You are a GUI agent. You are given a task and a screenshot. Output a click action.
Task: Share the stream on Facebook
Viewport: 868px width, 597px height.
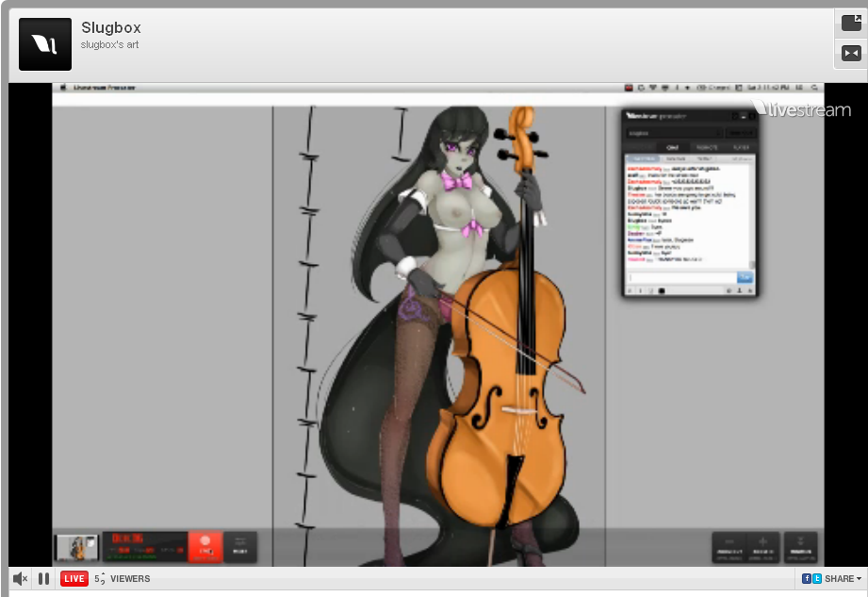tap(807, 579)
